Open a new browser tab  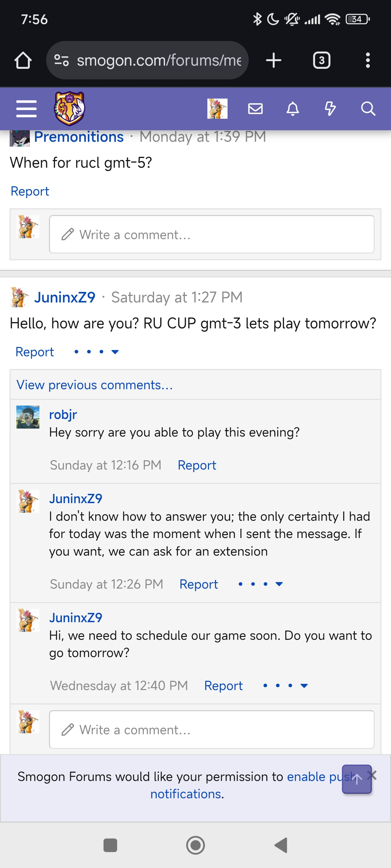click(273, 61)
